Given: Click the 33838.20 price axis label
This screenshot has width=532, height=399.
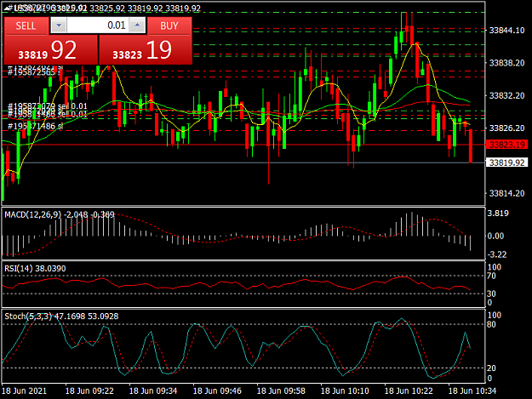Looking at the screenshot, I should [507, 63].
